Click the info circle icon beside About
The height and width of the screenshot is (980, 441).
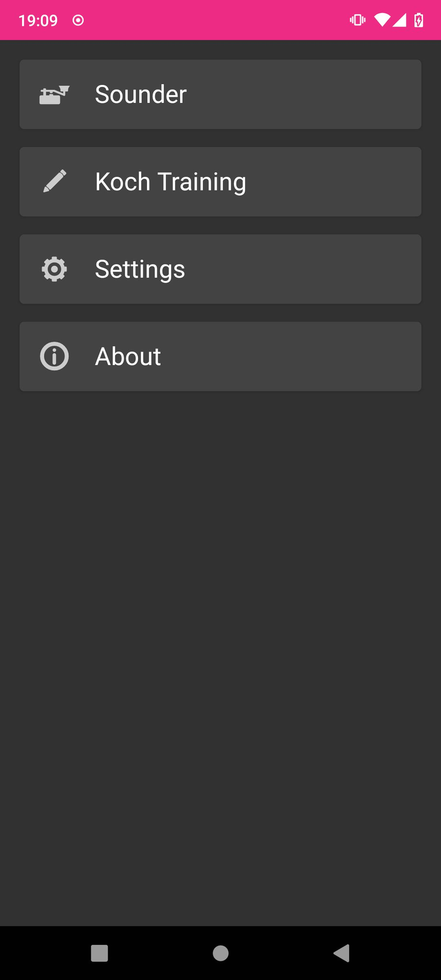pyautogui.click(x=54, y=356)
